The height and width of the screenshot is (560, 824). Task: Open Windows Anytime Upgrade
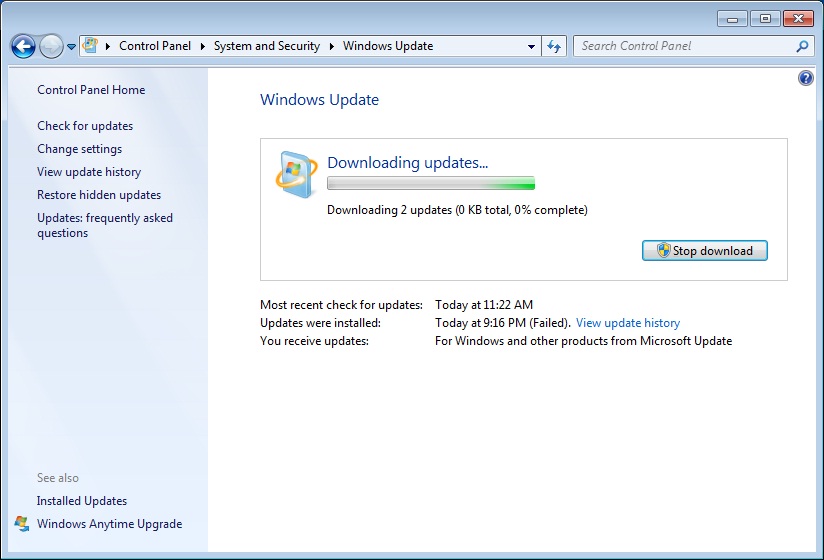(x=109, y=524)
